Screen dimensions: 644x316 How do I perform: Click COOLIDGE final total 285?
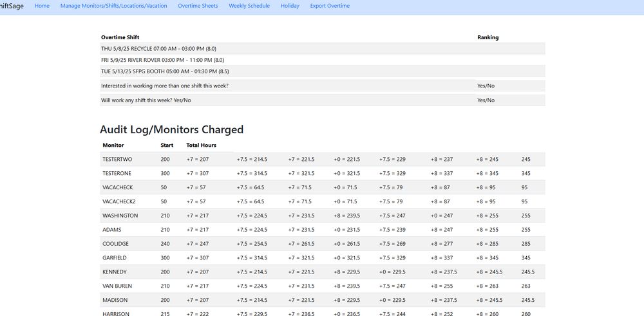click(526, 244)
